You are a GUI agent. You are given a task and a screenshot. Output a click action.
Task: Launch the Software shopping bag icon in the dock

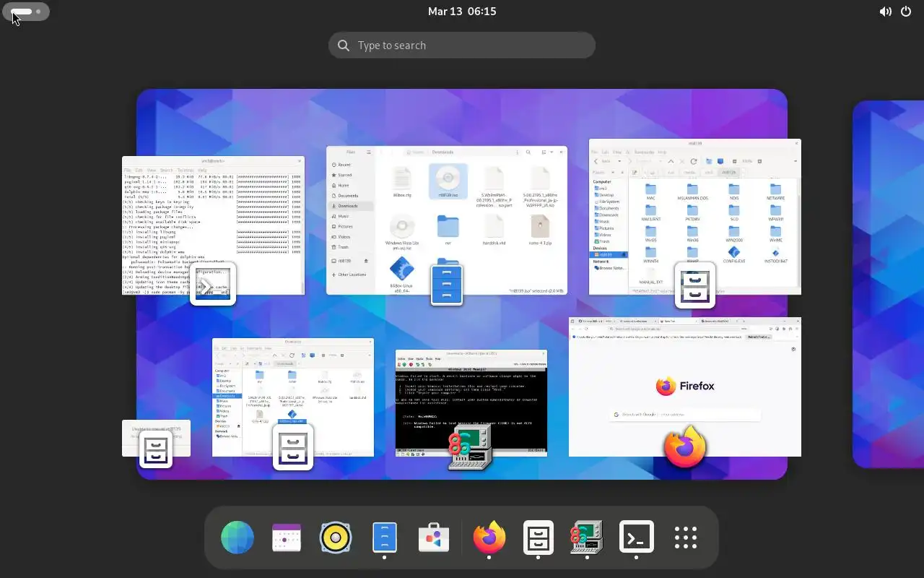point(434,538)
